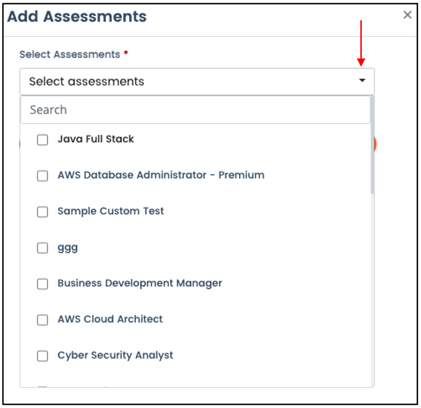Mark the Business Development Manager checkbox

[x=42, y=284]
